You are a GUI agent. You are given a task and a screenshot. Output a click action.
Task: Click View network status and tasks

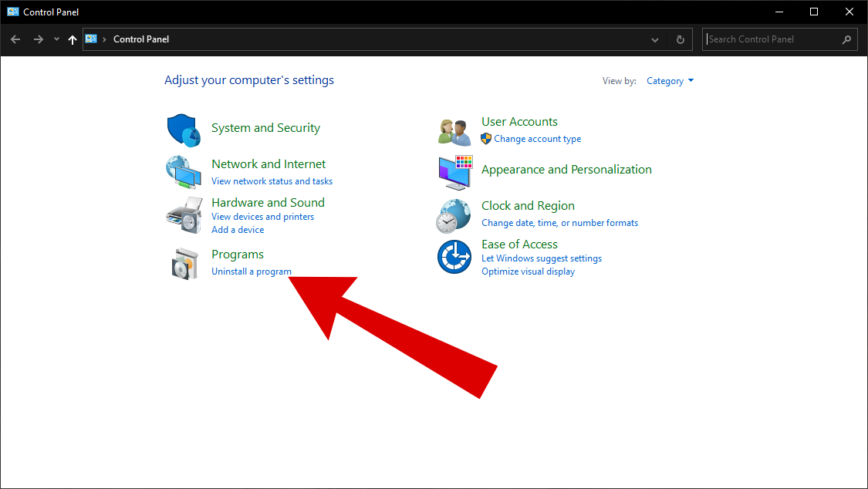(x=272, y=181)
